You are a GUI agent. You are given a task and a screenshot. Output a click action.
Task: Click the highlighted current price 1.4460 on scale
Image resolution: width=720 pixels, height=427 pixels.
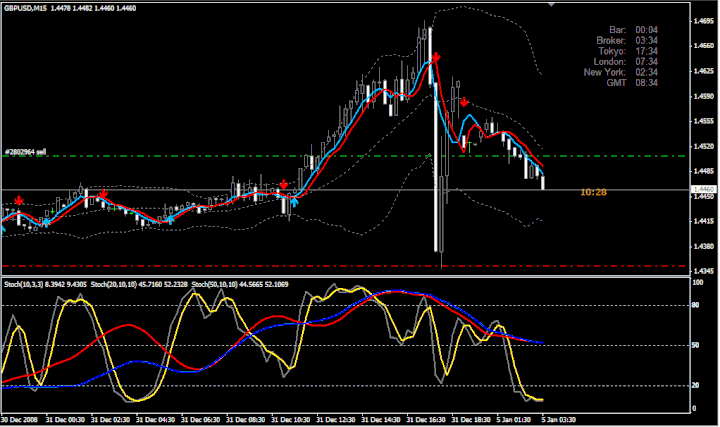click(x=703, y=190)
